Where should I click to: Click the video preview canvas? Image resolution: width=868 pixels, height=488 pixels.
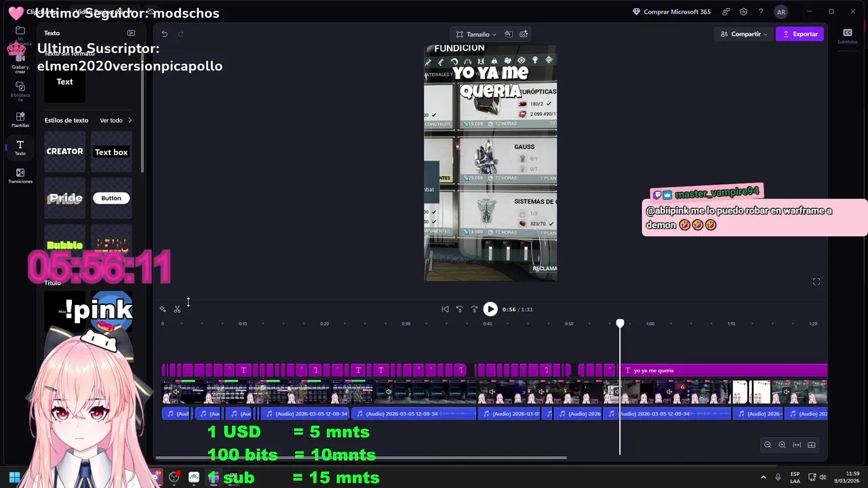(x=490, y=163)
